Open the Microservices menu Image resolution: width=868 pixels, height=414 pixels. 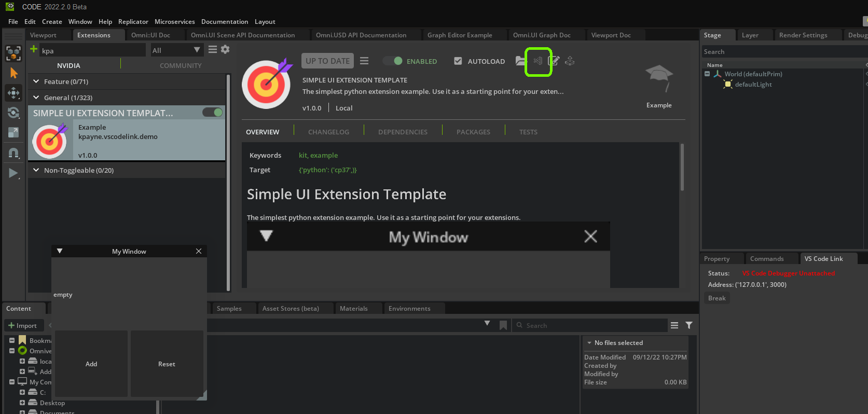pos(175,21)
